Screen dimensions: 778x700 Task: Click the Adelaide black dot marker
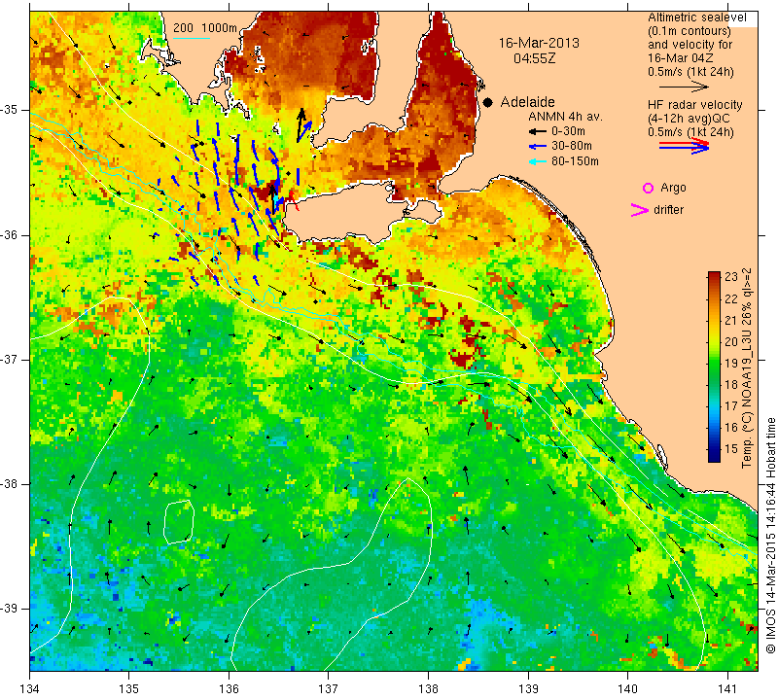(x=488, y=102)
